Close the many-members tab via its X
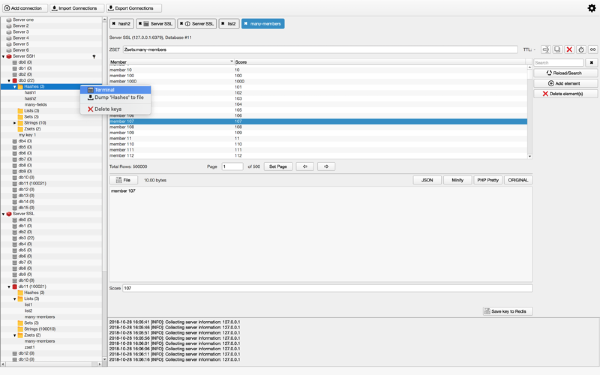This screenshot has width=600, height=375. point(246,24)
